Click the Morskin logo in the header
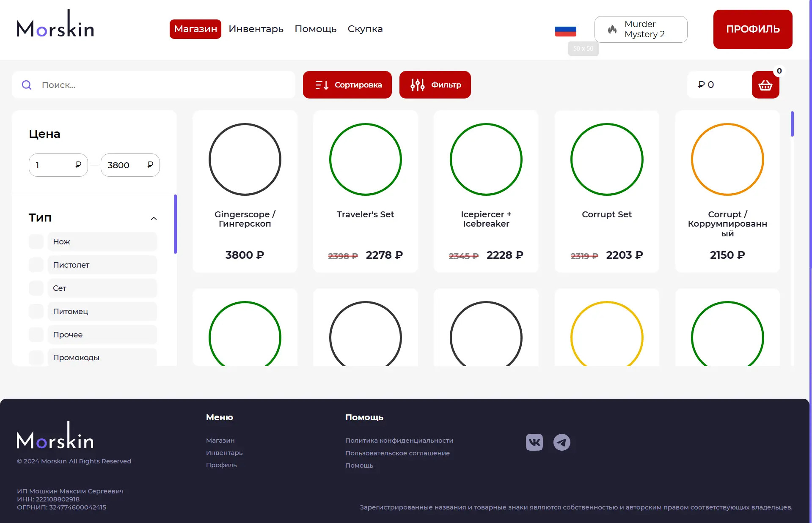 55,24
